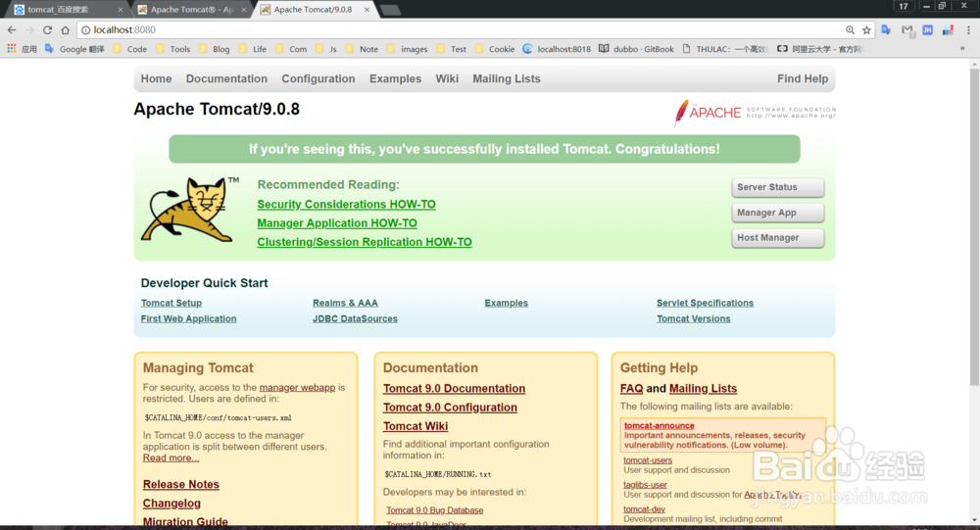The image size is (980, 530).
Task: Open the Tomcat Versions link
Action: click(x=693, y=318)
